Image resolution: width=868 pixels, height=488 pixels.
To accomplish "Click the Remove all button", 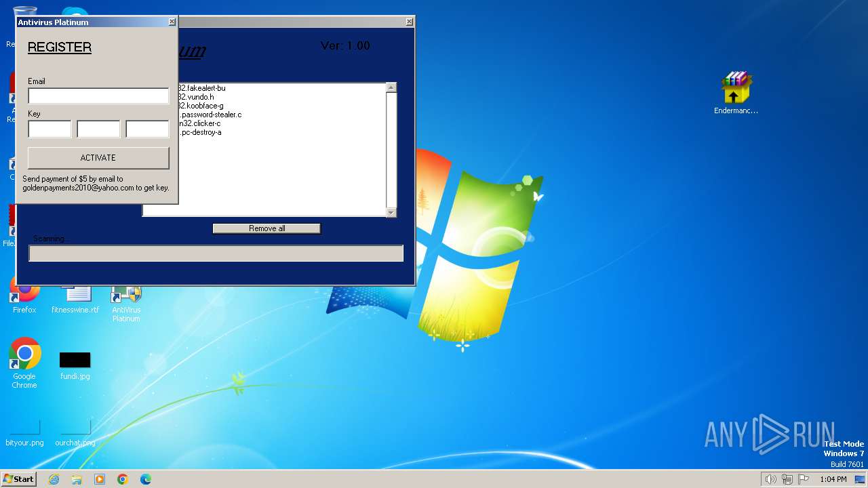I will tap(267, 228).
